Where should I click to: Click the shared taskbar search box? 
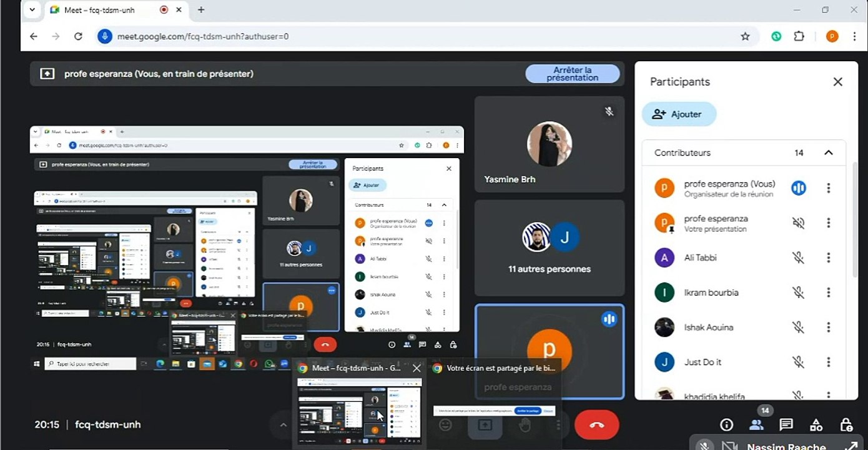click(91, 363)
